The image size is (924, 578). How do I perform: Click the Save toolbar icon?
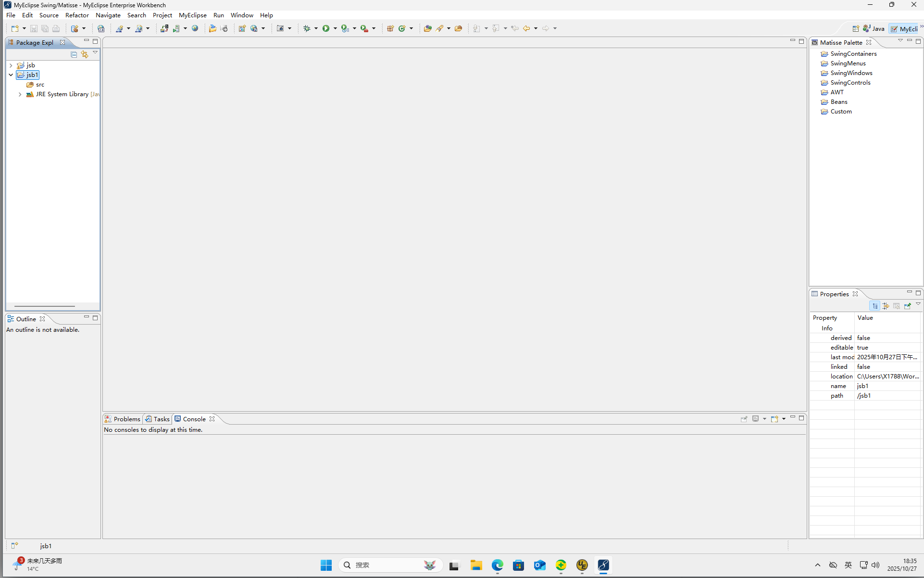pos(34,28)
